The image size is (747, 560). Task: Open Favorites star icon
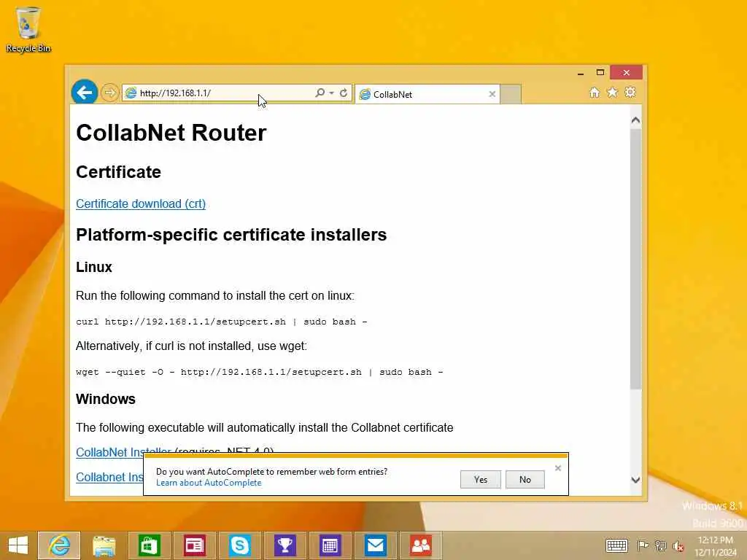[x=612, y=93]
